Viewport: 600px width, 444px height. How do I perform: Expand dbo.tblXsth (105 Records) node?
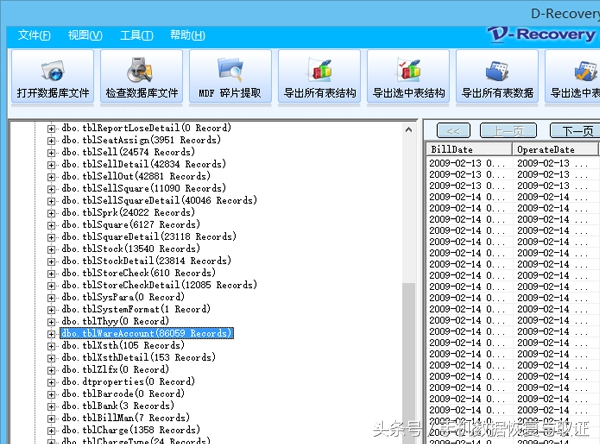tap(51, 346)
